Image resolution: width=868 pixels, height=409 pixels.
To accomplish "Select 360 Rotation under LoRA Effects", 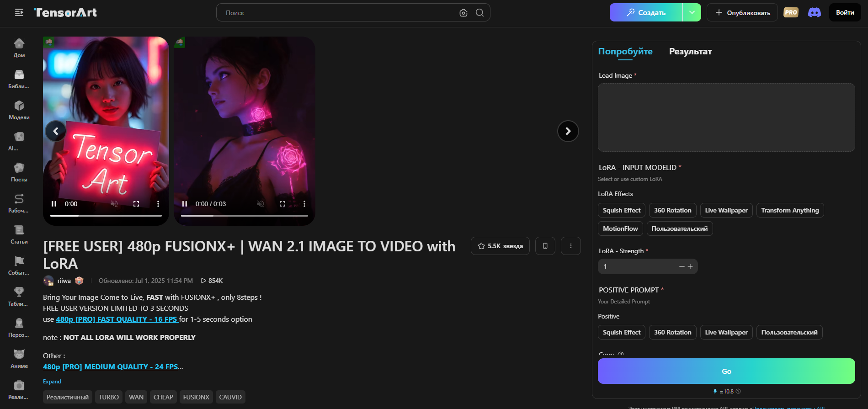I will click(673, 210).
